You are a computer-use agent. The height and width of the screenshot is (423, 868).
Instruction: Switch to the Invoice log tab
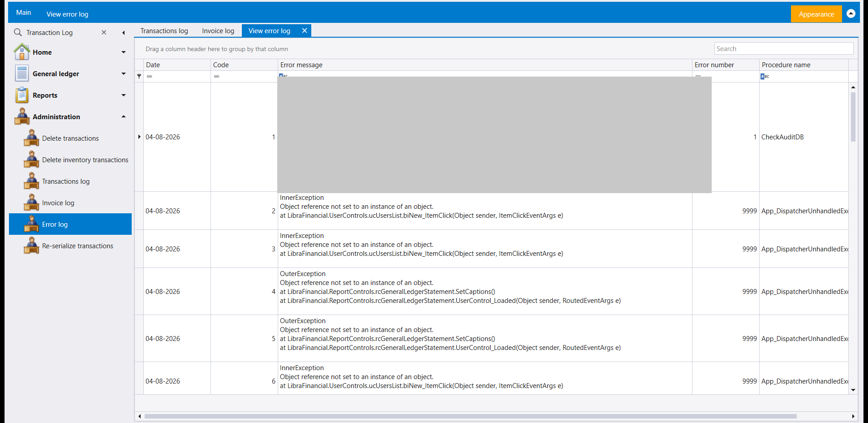[218, 30]
